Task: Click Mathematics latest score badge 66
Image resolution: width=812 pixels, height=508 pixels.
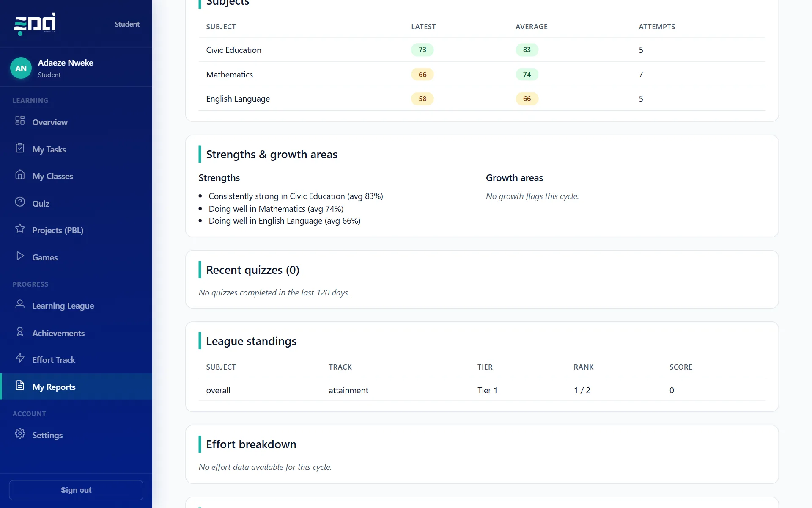Action: point(422,75)
